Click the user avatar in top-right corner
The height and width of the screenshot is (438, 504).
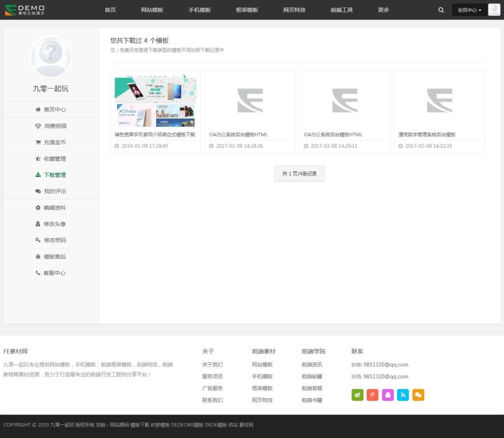(x=494, y=10)
